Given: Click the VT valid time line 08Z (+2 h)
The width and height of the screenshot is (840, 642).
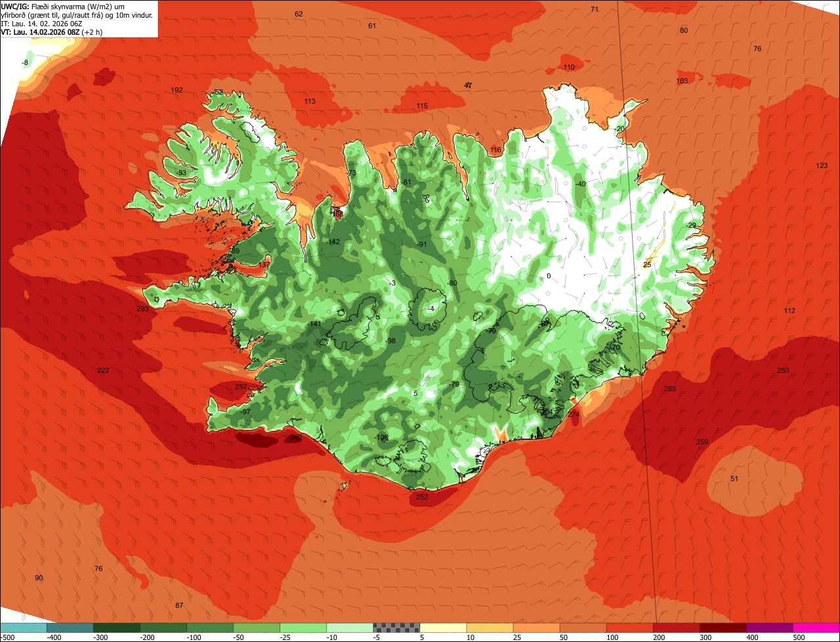Looking at the screenshot, I should pyautogui.click(x=52, y=32).
